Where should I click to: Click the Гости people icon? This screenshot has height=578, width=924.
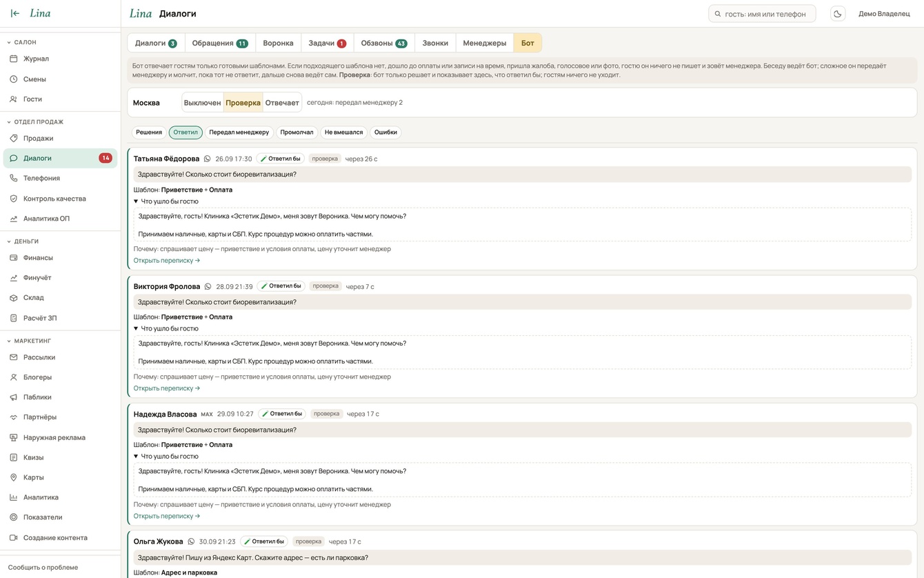(x=13, y=99)
